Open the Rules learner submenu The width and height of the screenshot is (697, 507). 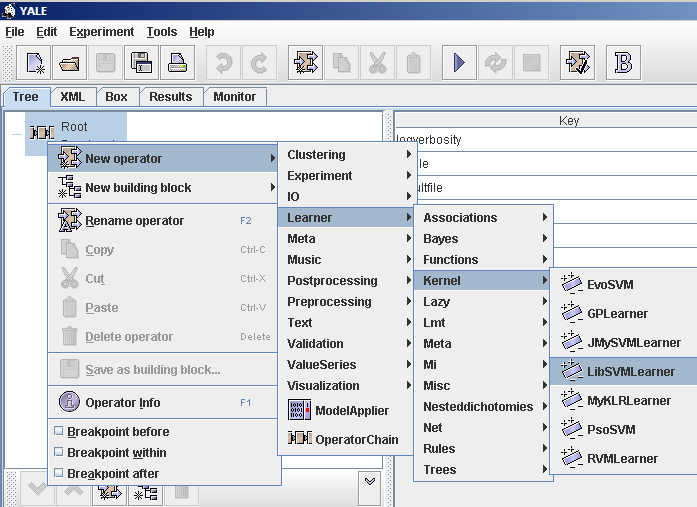click(483, 449)
